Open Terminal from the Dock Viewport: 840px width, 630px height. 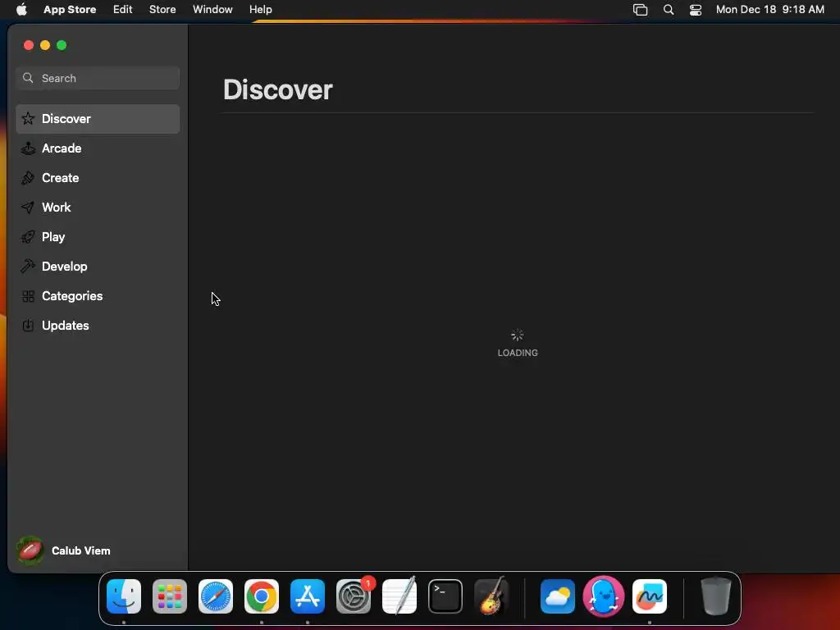click(445, 596)
